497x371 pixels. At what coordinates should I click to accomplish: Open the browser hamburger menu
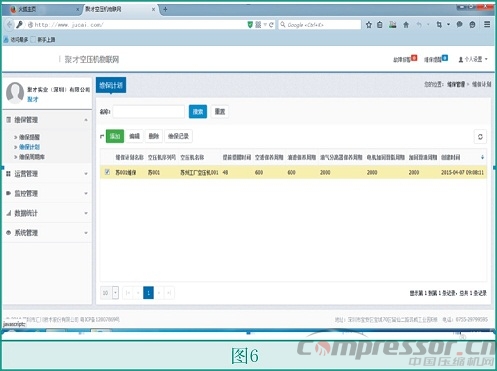click(x=487, y=25)
